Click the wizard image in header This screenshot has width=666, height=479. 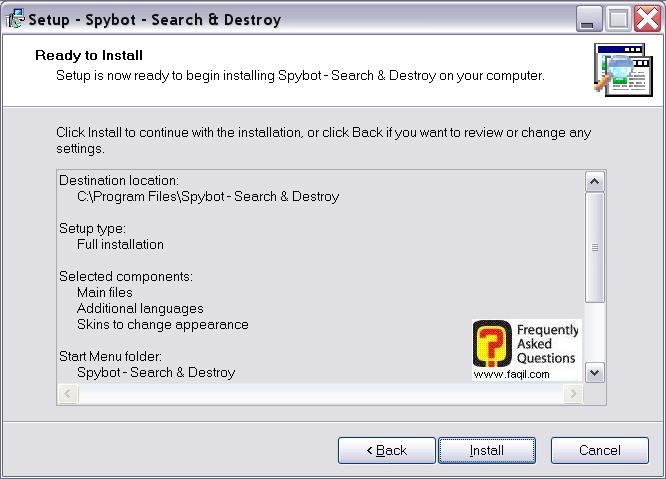[623, 70]
